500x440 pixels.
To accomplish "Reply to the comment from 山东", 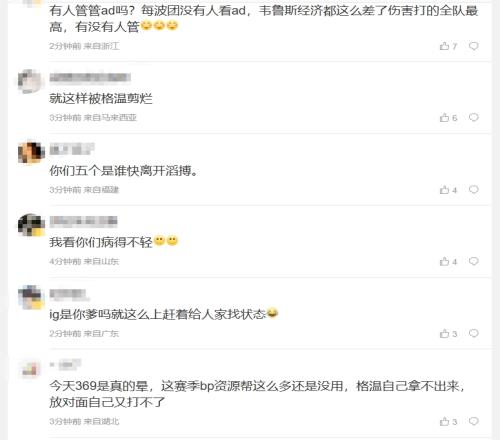I will [474, 261].
